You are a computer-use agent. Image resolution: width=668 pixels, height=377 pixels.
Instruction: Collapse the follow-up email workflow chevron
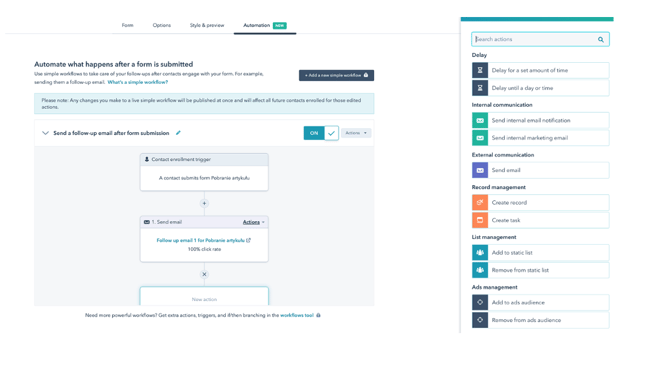click(45, 133)
